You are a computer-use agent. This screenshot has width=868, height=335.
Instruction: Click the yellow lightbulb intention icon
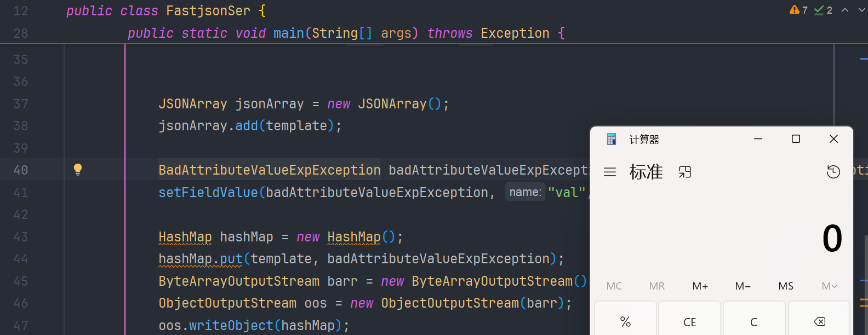tap(78, 170)
